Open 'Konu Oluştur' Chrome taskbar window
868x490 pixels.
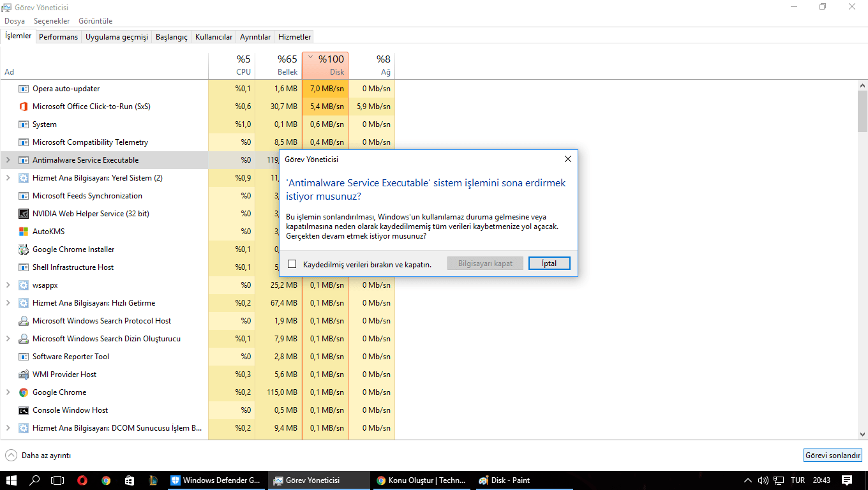coord(421,480)
